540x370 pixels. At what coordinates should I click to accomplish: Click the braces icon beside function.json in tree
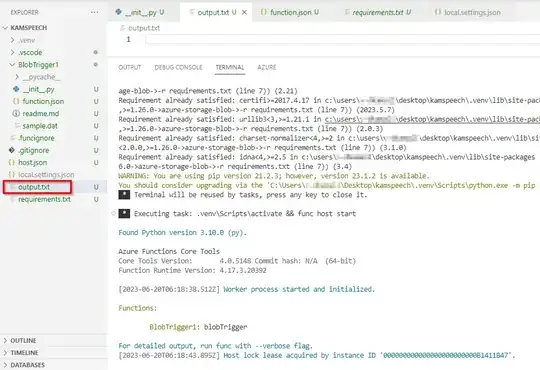(16, 101)
